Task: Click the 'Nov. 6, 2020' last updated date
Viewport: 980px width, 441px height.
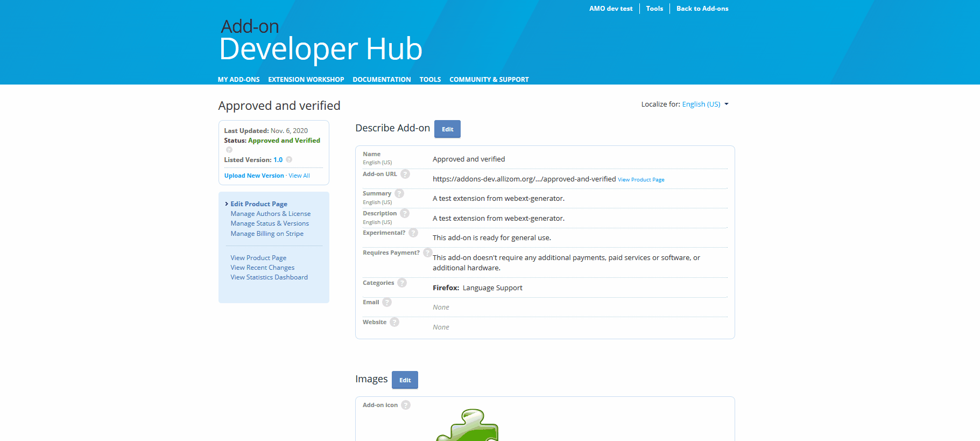Action: (289, 131)
